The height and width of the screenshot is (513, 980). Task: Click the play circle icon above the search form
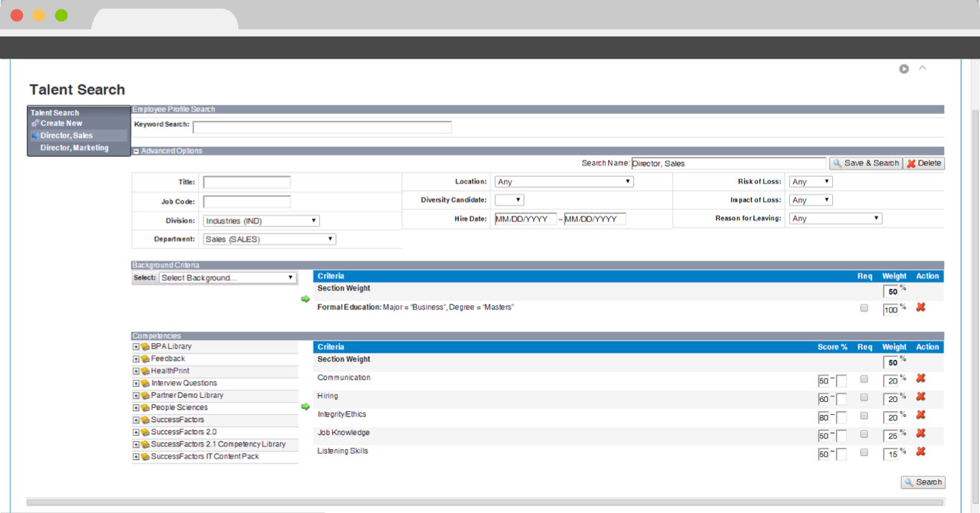pyautogui.click(x=904, y=69)
